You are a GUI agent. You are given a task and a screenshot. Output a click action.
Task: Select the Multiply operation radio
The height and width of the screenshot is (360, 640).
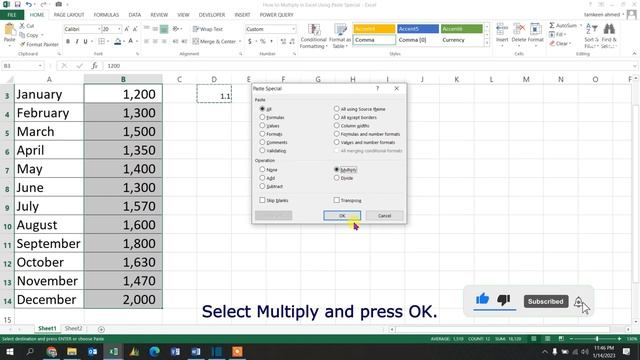337,169
